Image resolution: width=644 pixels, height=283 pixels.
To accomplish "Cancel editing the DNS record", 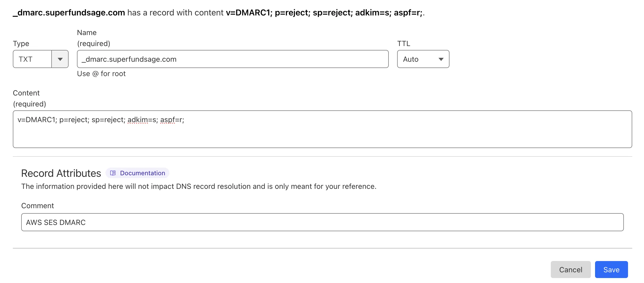I will 571,269.
